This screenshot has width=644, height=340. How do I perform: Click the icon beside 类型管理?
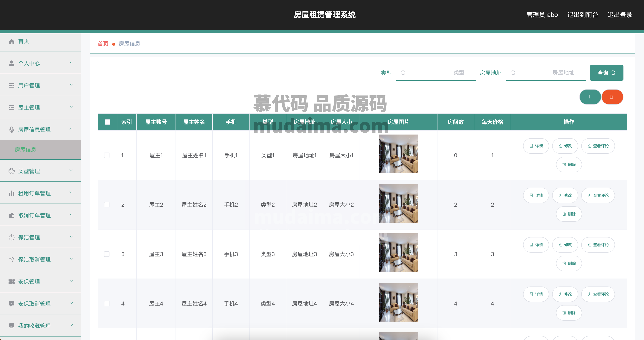(11, 171)
